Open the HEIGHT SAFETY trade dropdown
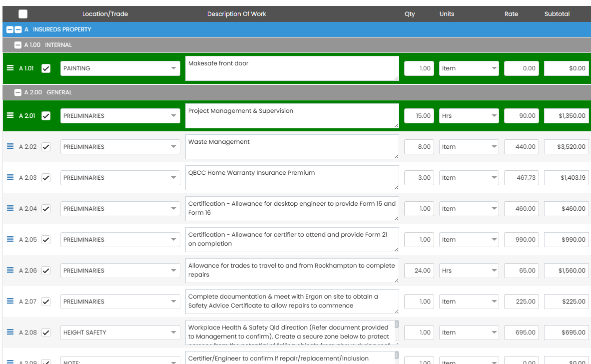The height and width of the screenshot is (364, 591). pos(120,333)
